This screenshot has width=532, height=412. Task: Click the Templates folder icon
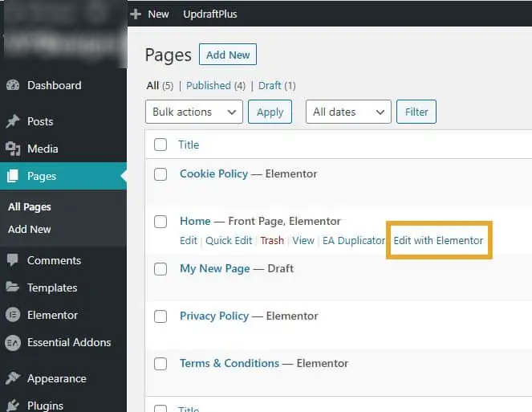[13, 288]
